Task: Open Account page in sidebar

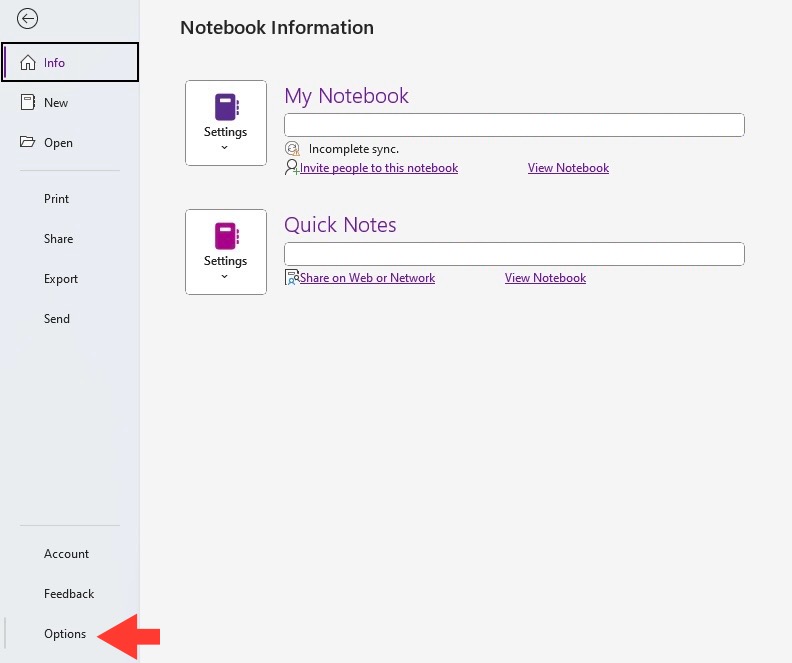Action: pyautogui.click(x=66, y=553)
